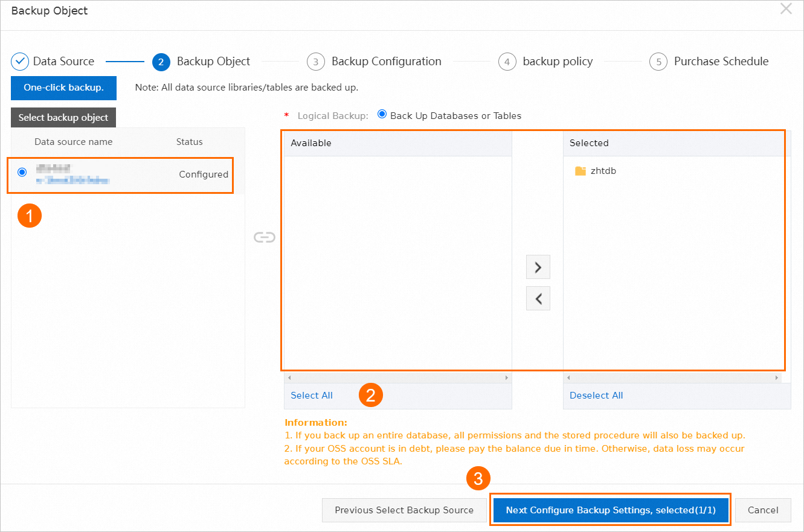Viewport: 804px width, 532px height.
Task: Click the Selected list left scroll arrow
Action: point(568,377)
